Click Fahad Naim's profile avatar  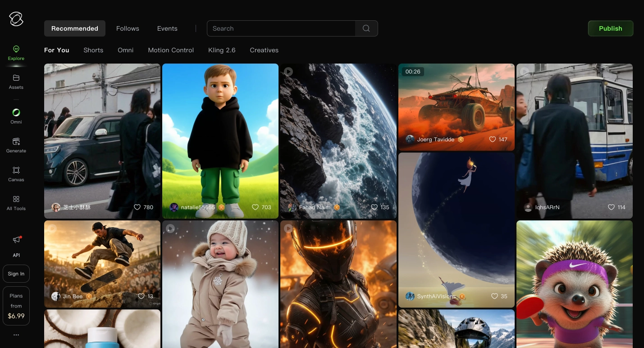(292, 207)
